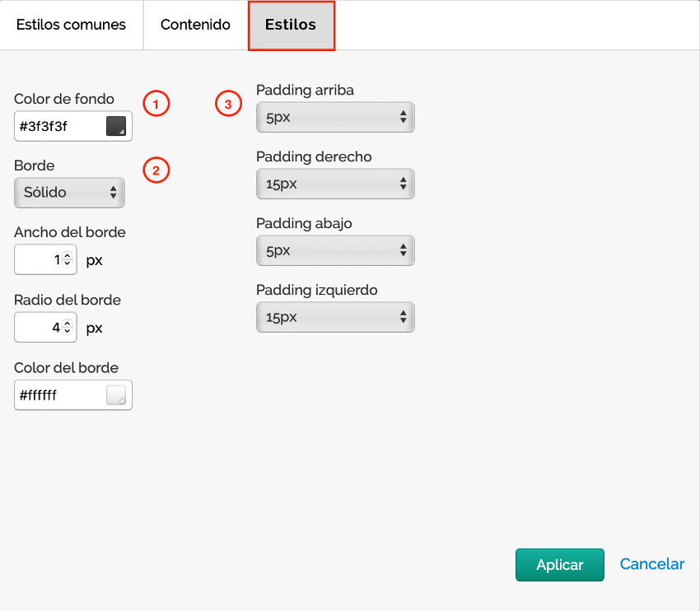The image size is (700, 611).
Task: Open the Estilos comunes tab
Action: pyautogui.click(x=71, y=25)
